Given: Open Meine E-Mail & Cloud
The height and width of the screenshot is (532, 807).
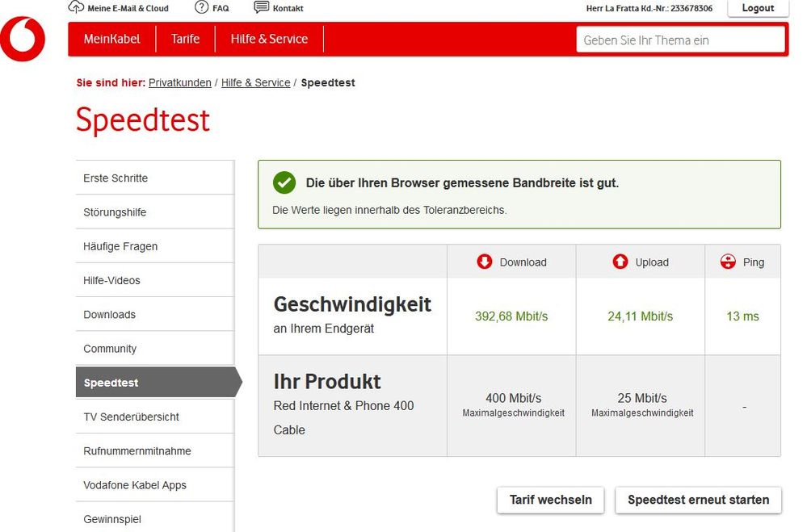Looking at the screenshot, I should click(118, 8).
